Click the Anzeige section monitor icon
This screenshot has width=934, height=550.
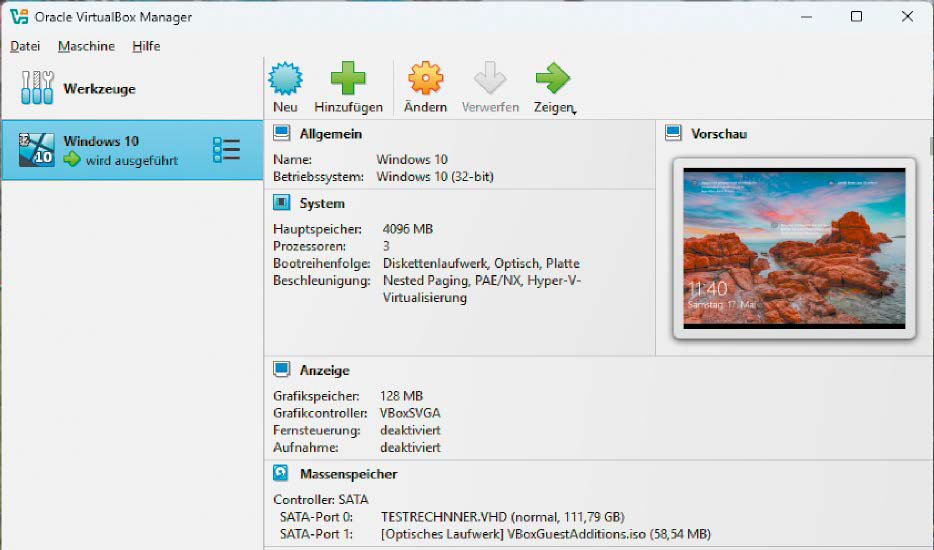[x=281, y=369]
